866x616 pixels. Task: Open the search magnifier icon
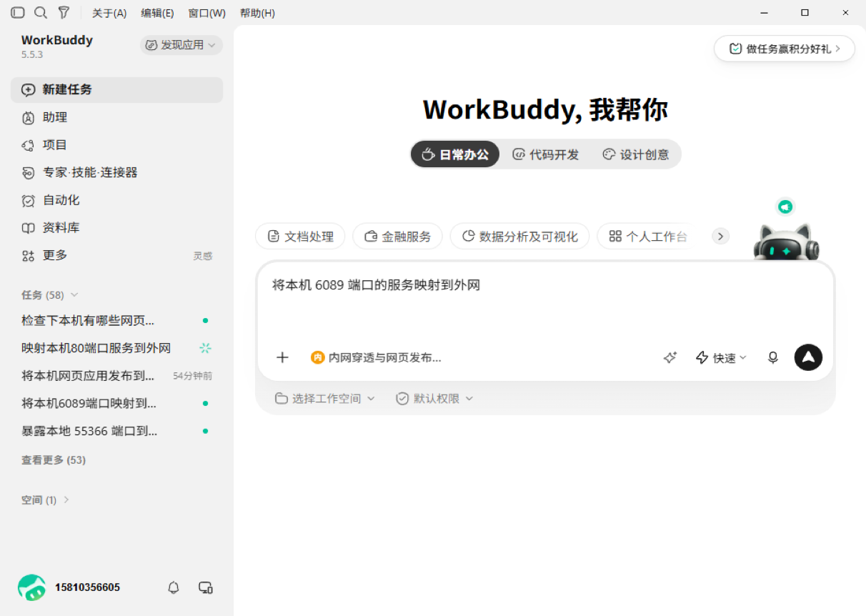(41, 13)
